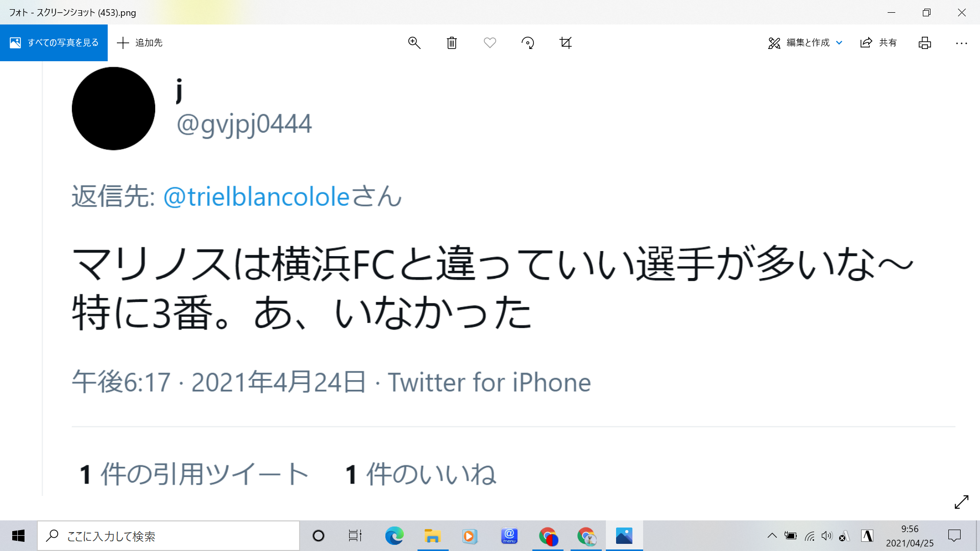Add the photo to favorites with the heart
Screen dimensions: 980x551
(490, 43)
